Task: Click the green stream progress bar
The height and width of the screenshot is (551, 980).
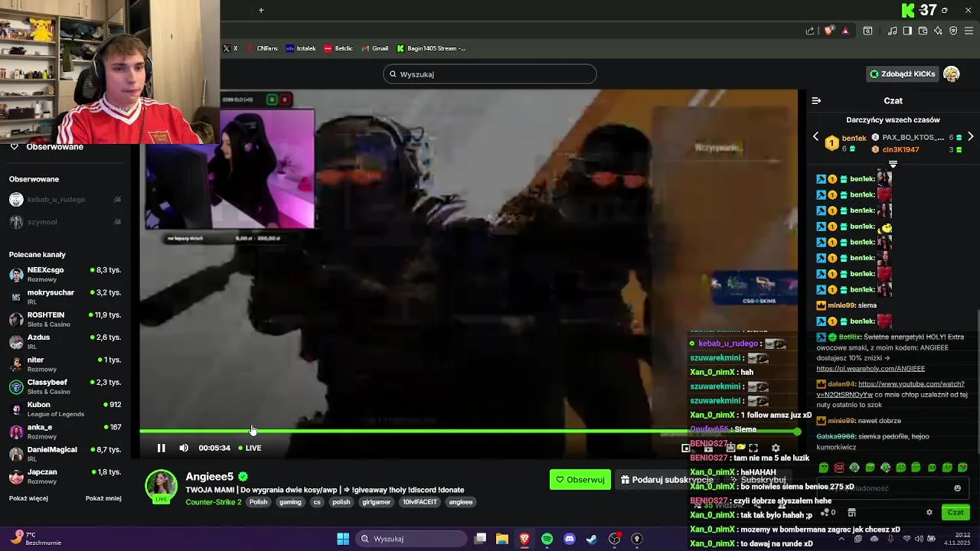Action: pyautogui.click(x=469, y=432)
